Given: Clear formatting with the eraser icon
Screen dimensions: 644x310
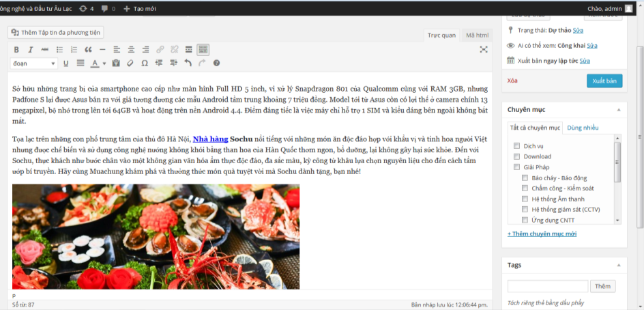Looking at the screenshot, I should pyautogui.click(x=130, y=64).
